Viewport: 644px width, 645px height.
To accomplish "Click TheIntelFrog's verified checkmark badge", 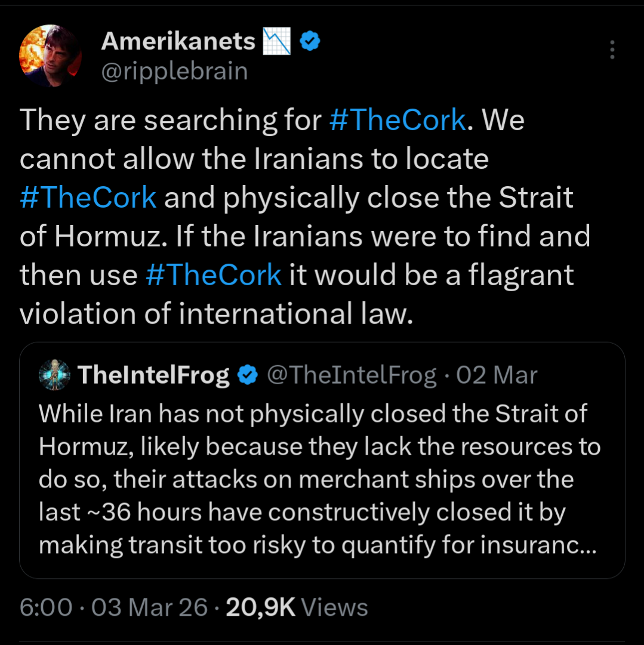I will coord(248,375).
